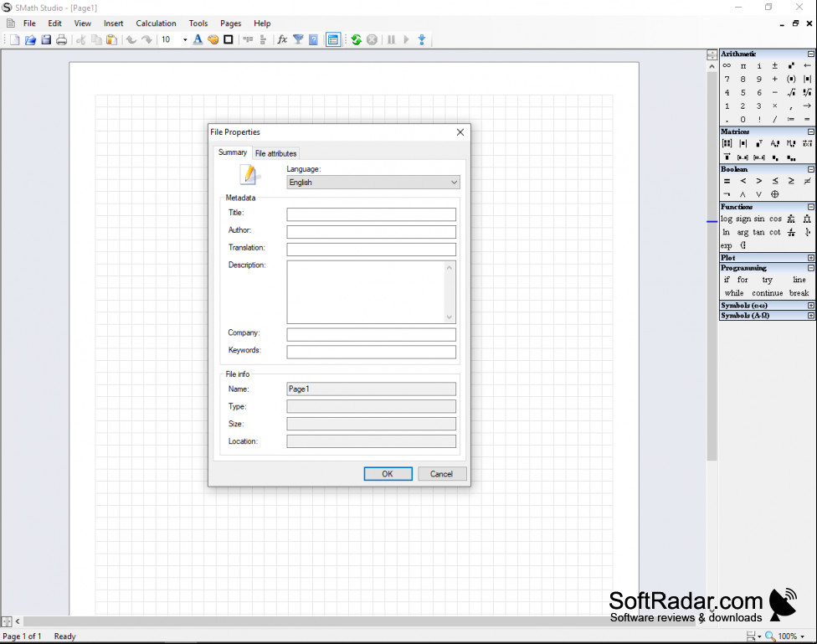Insert the log function
This screenshot has width=817, height=644.
727,219
